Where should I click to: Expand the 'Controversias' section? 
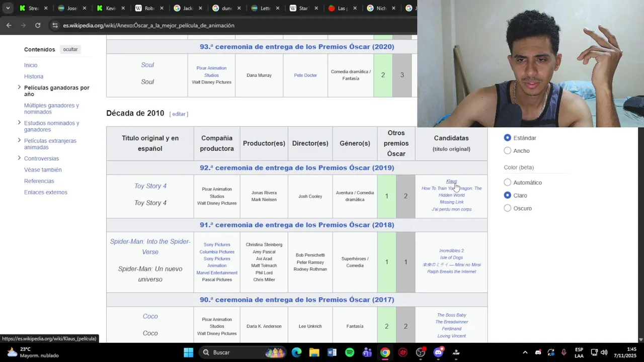(19, 158)
